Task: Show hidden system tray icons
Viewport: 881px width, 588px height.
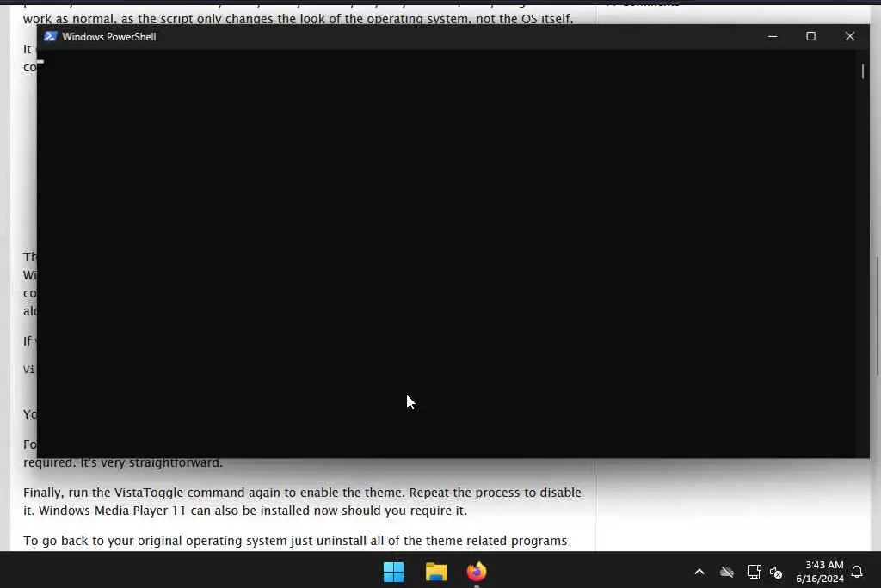Action: pos(699,572)
